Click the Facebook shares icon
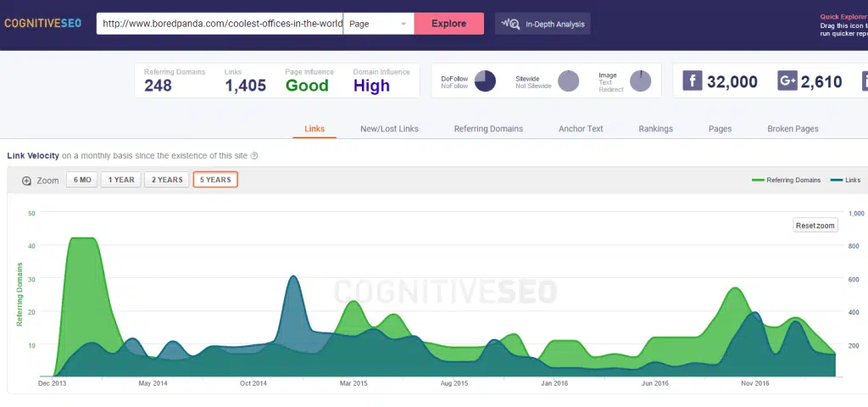868x407 pixels. point(693,81)
